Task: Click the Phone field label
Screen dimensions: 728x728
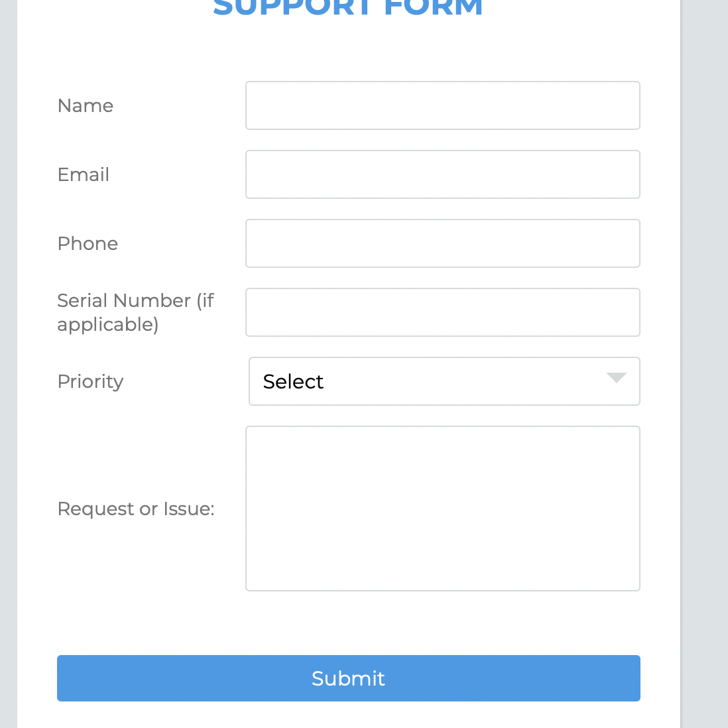Action: pos(88,243)
